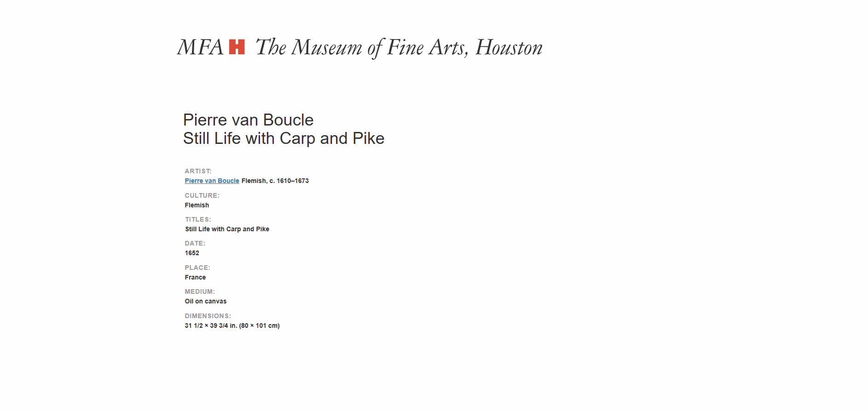
Task: Click the Pierre van Boucle page heading
Action: pos(248,120)
